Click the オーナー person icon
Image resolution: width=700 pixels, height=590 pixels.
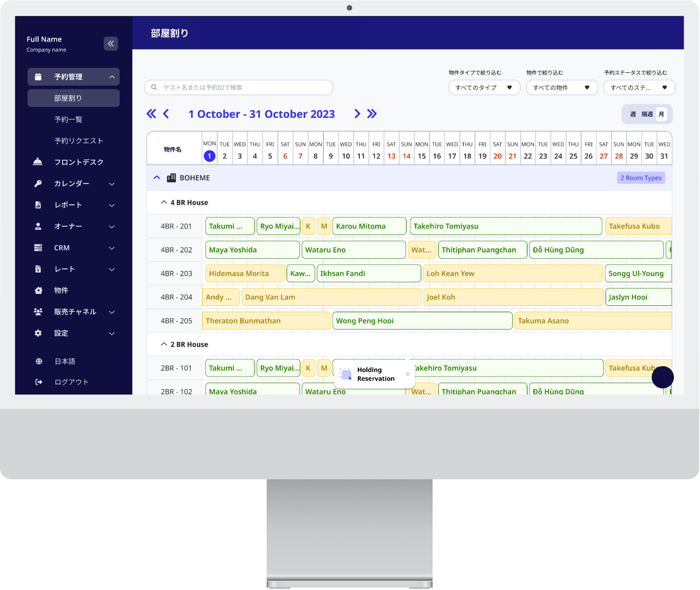(x=38, y=226)
